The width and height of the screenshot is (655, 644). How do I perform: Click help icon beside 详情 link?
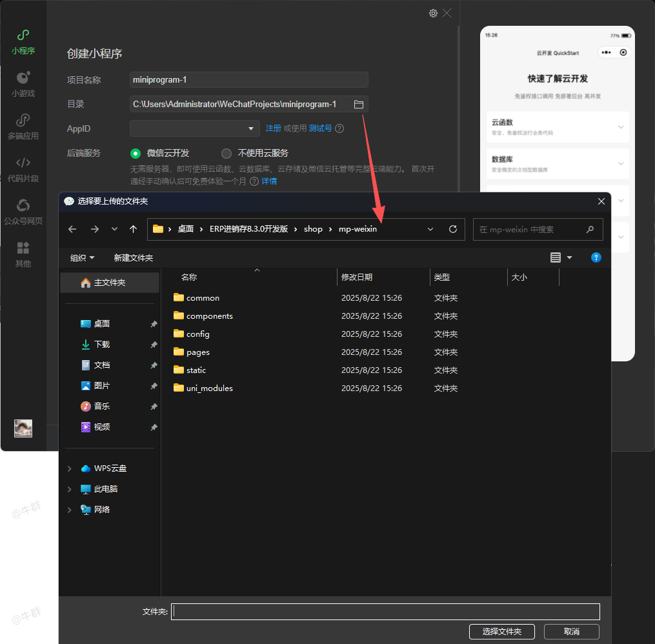coord(254,181)
